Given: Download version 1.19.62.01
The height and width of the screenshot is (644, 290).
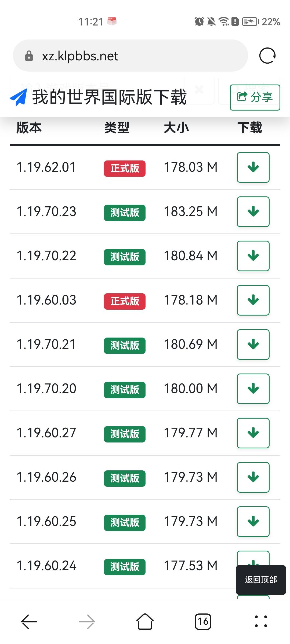Looking at the screenshot, I should coord(253,167).
